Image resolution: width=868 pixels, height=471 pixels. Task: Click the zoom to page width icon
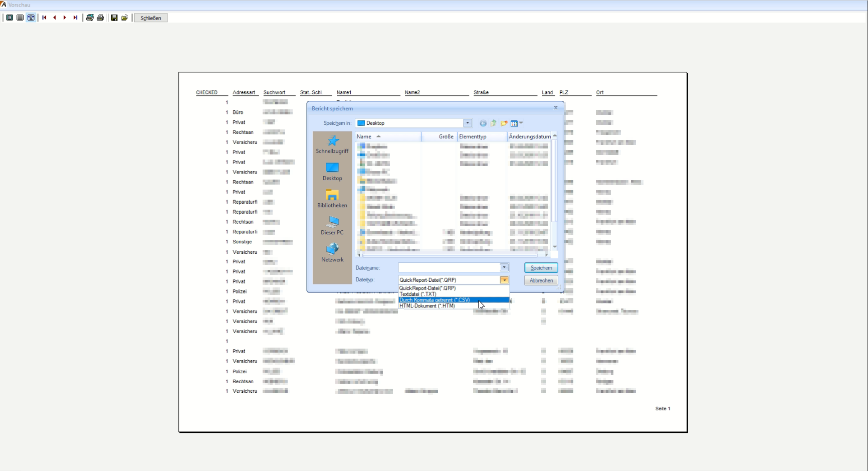point(31,18)
